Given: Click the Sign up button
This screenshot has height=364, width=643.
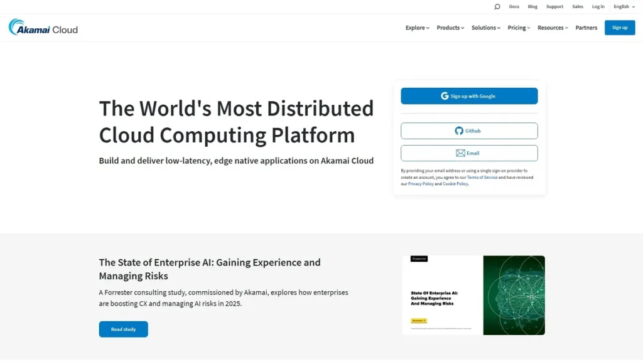Looking at the screenshot, I should [619, 28].
